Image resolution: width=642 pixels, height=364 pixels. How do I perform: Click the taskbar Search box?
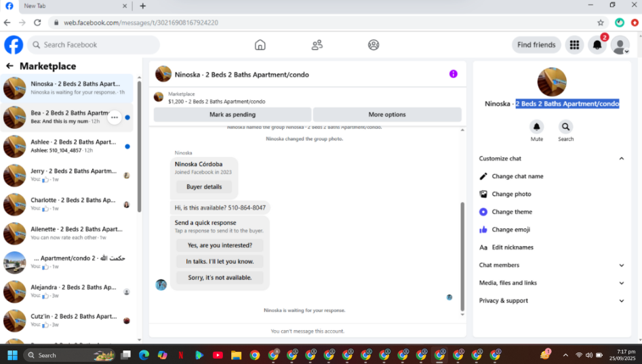point(69,355)
